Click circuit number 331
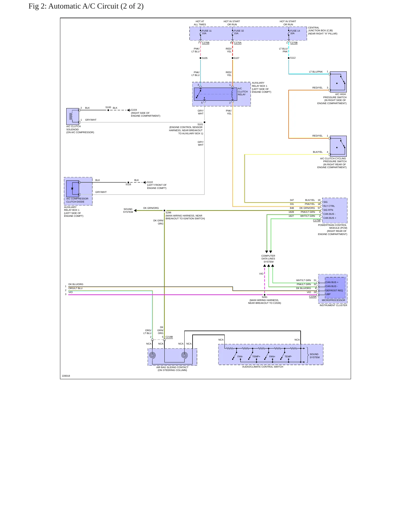The height and width of the screenshot is (532, 411). tap(292, 204)
